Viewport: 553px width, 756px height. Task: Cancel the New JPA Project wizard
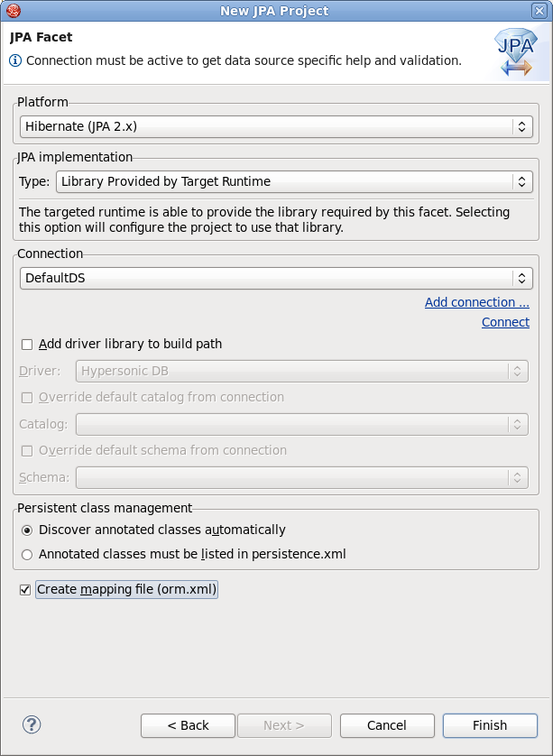[x=387, y=725]
